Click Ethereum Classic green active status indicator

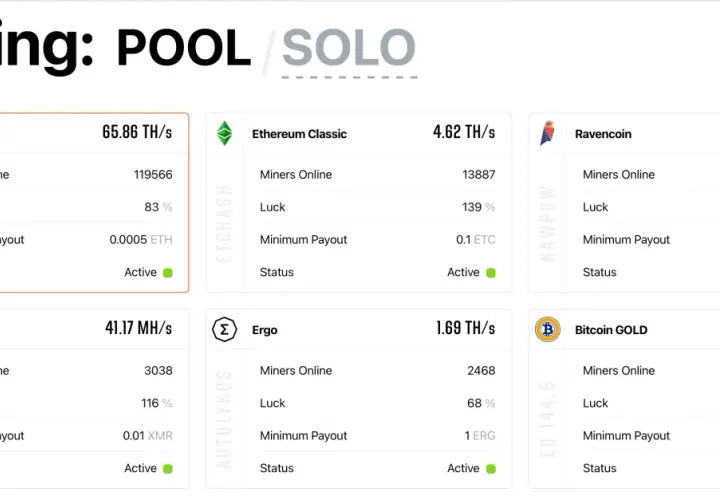pos(491,273)
